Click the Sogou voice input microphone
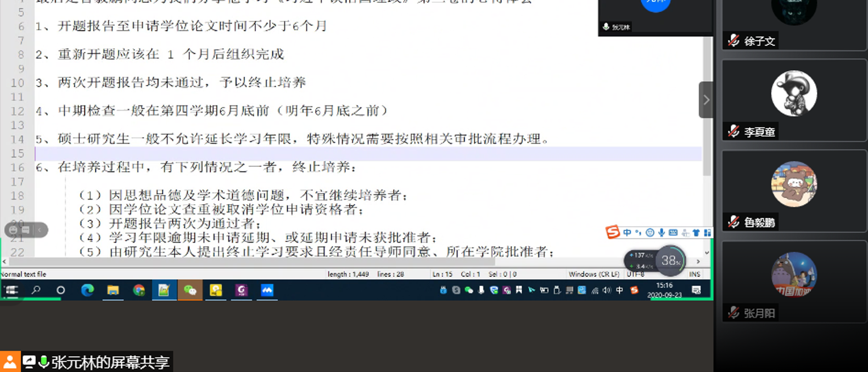The image size is (868, 372). click(x=662, y=233)
